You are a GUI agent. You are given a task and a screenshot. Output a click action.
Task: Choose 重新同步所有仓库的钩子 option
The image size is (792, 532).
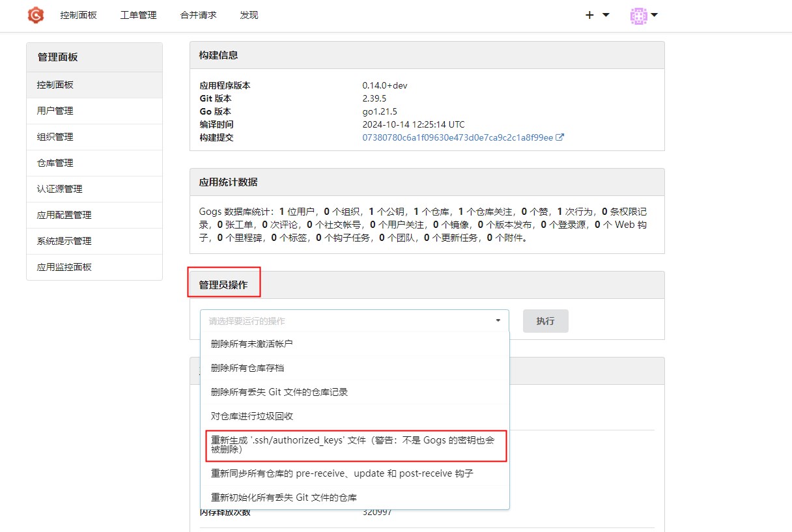click(354, 473)
